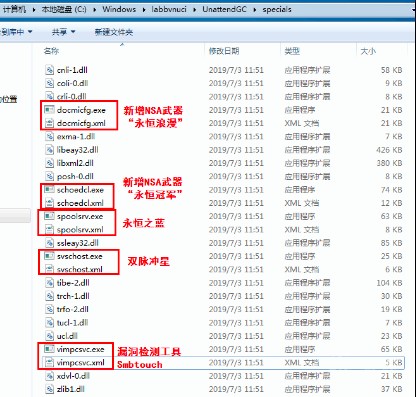Click the docmicfg.xml document icon
Image resolution: width=416 pixels, height=397 pixels.
[49, 123]
